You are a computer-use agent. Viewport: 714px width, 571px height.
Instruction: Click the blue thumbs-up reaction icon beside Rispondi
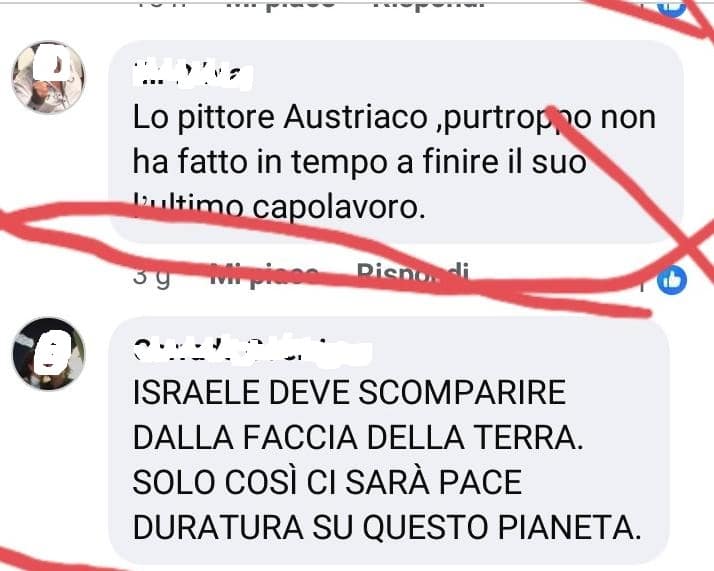(x=672, y=279)
